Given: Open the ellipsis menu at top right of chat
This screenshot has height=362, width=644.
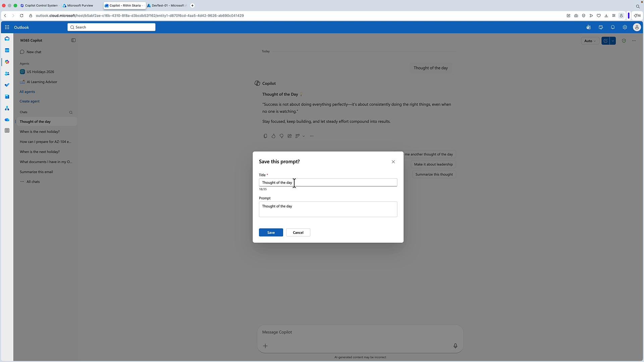Looking at the screenshot, I should click(x=634, y=41).
